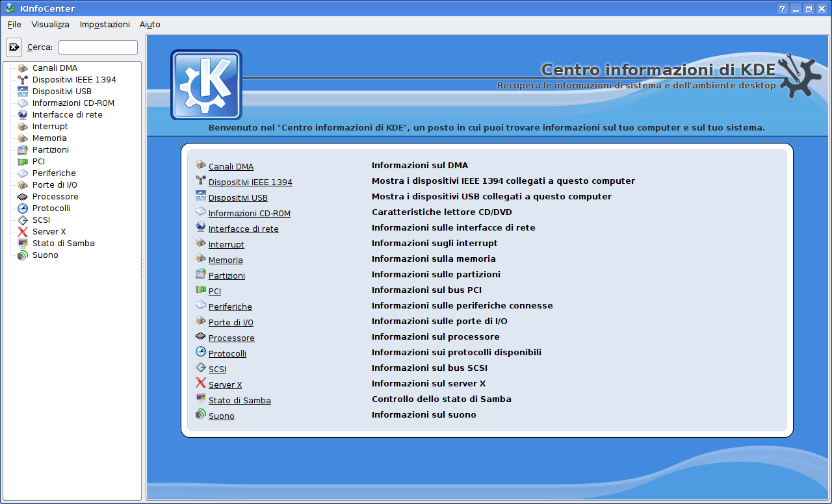
Task: Click Processore icon in main panel
Action: pyautogui.click(x=201, y=336)
